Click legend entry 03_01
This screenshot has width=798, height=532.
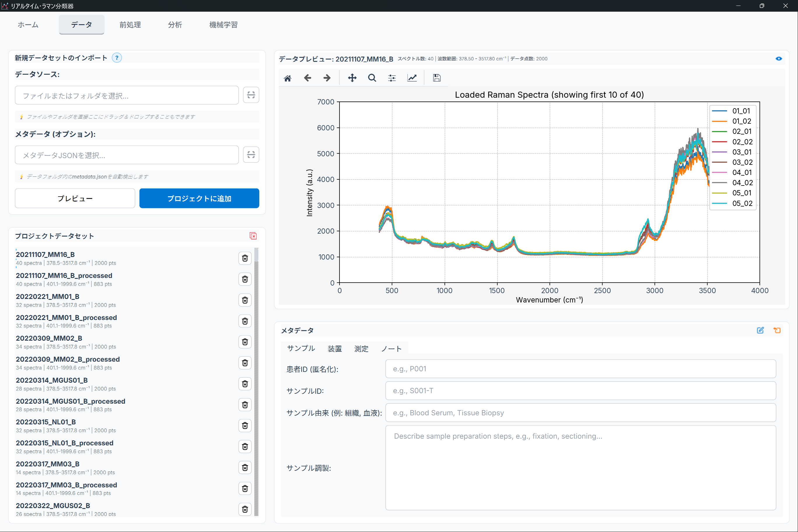point(731,152)
